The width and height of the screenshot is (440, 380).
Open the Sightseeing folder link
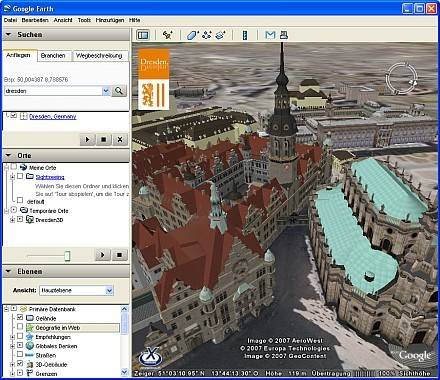pos(50,177)
